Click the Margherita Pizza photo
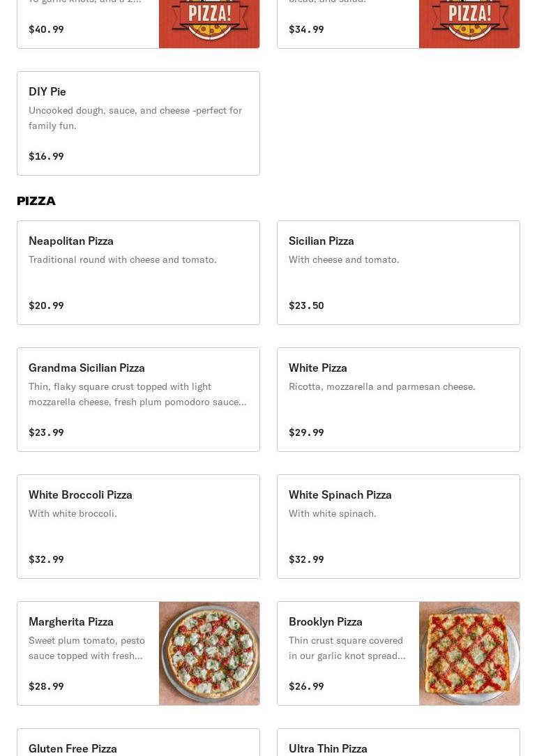The image size is (537, 756). [x=209, y=653]
